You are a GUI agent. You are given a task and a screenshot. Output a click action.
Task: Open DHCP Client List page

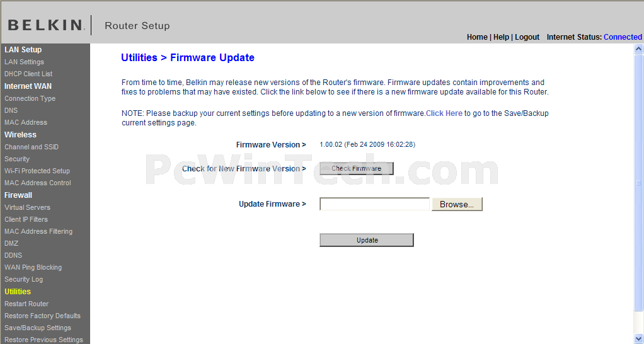pyautogui.click(x=28, y=74)
